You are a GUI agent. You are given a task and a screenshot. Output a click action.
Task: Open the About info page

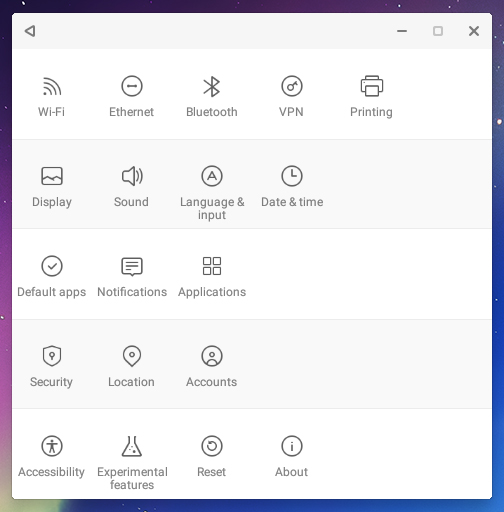292,457
